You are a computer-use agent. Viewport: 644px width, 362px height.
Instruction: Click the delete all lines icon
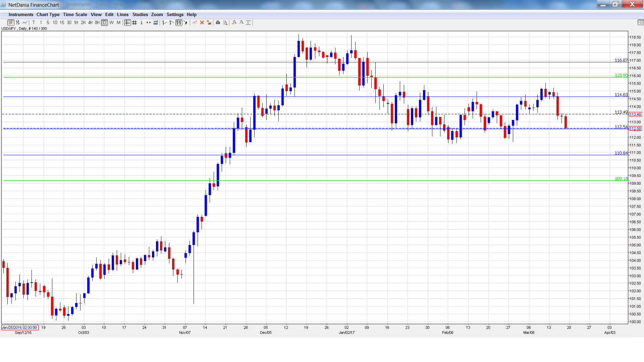tap(209, 22)
